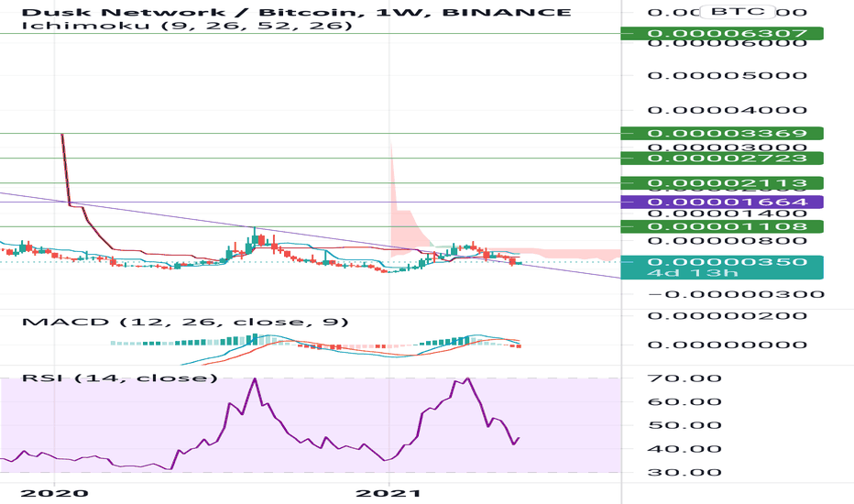Select the 0.00001108 green price label

point(722,226)
